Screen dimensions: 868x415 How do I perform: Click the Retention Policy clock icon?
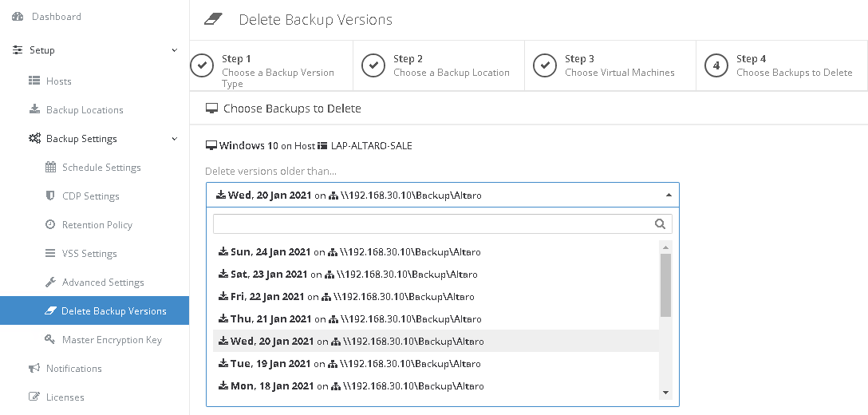[x=50, y=225]
